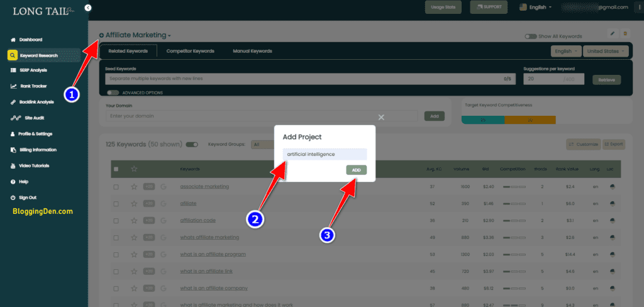
Task: Click the Seed Keywords text field
Action: coord(311,79)
